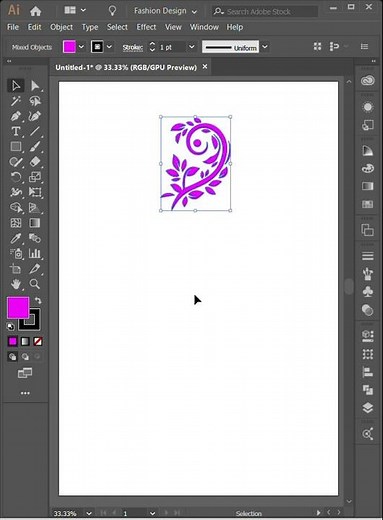Choose the Shape Builder tool
383x520 pixels.
click(x=16, y=208)
